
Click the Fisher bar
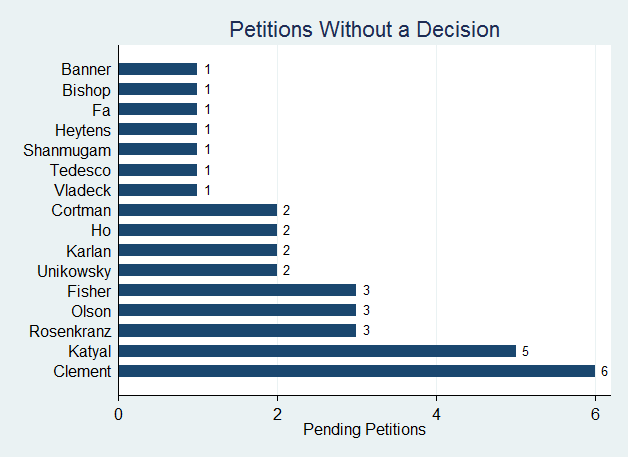pyautogui.click(x=237, y=290)
